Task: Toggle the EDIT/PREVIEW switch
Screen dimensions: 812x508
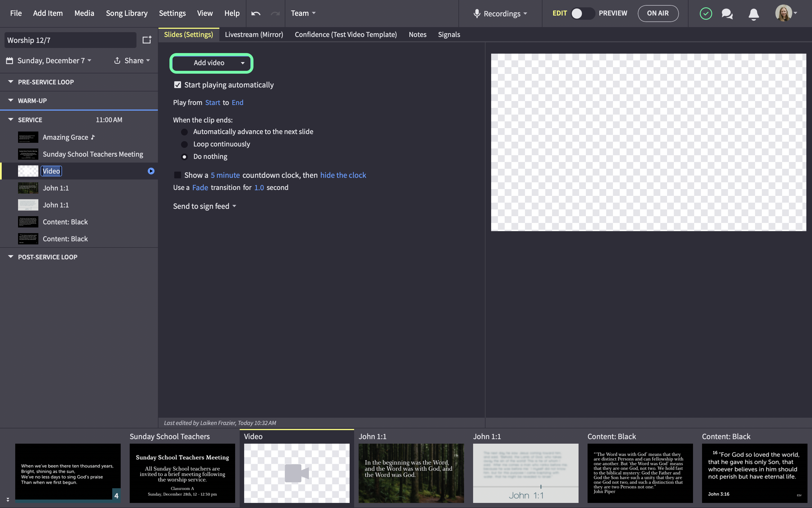Action: point(583,14)
